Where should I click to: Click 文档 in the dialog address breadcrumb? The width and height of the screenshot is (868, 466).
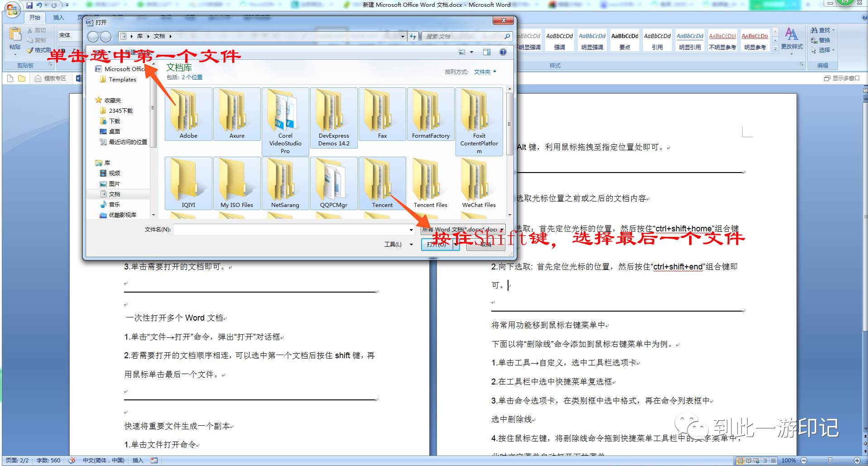click(159, 36)
